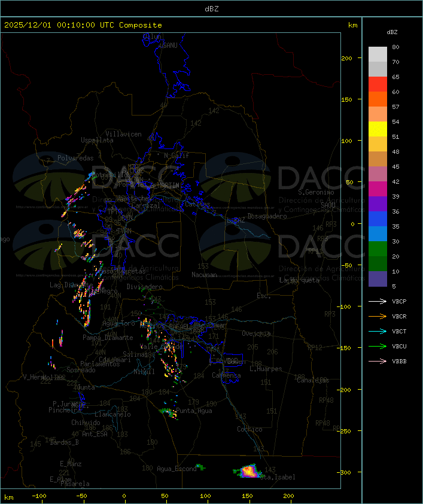Click the Ant_ESA place label

95,434
